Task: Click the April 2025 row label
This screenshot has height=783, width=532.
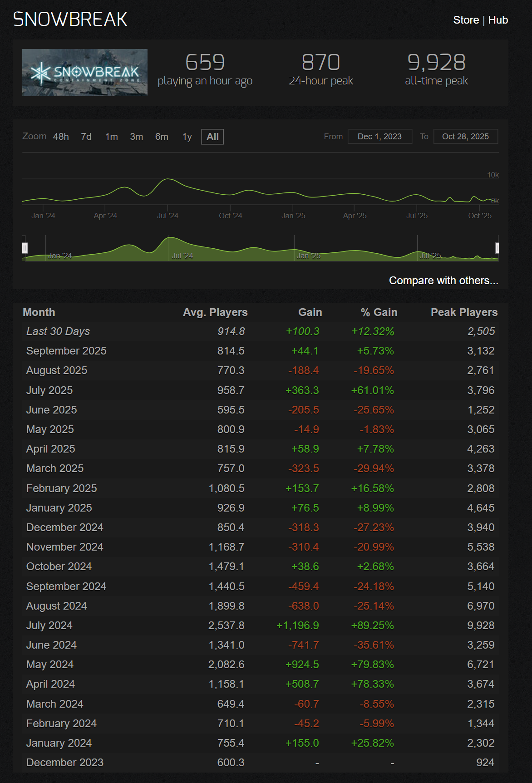Action: [51, 449]
